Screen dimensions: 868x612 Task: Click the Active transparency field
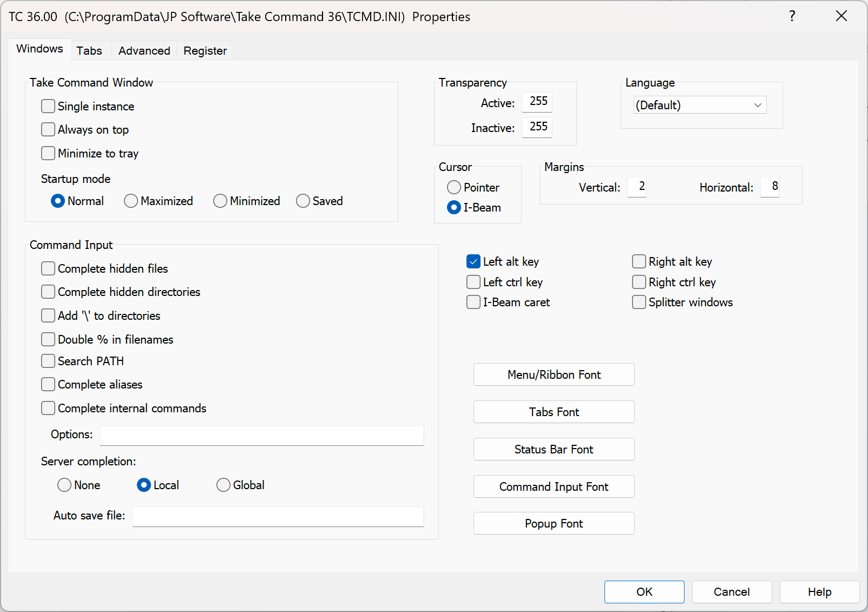pos(537,102)
